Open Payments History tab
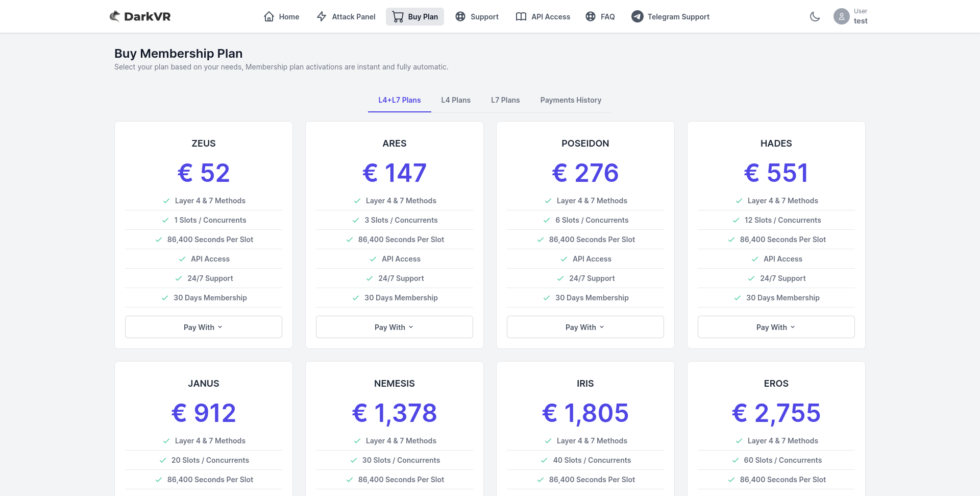The width and height of the screenshot is (980, 496). 571,100
